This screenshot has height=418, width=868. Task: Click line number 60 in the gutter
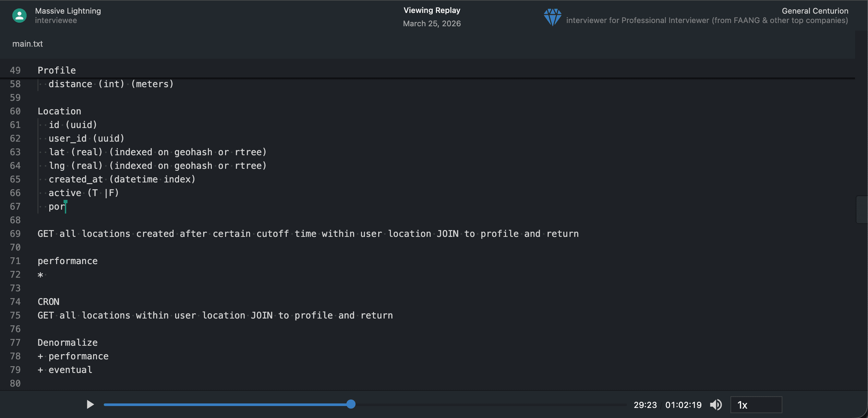click(15, 111)
